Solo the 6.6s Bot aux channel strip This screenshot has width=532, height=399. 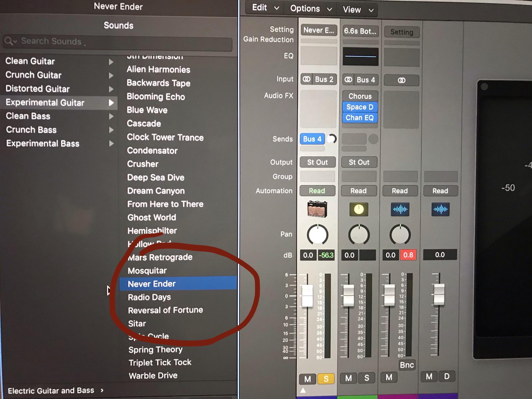click(x=367, y=378)
